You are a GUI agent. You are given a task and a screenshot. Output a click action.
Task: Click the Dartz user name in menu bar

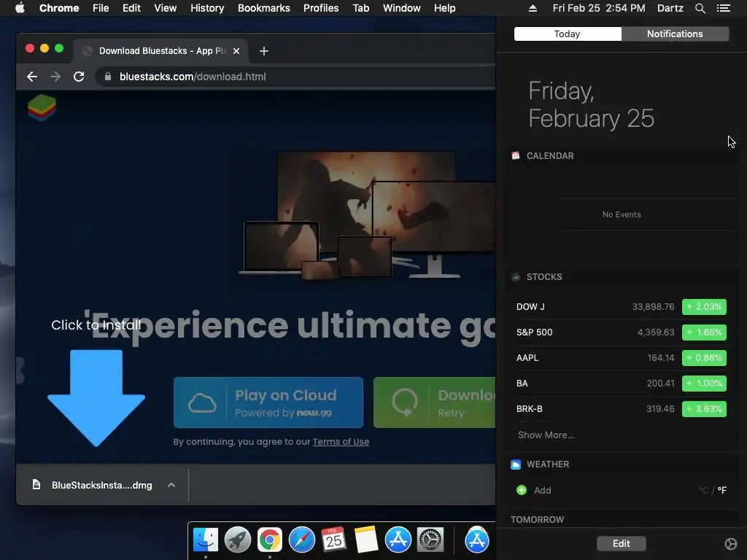tap(670, 8)
